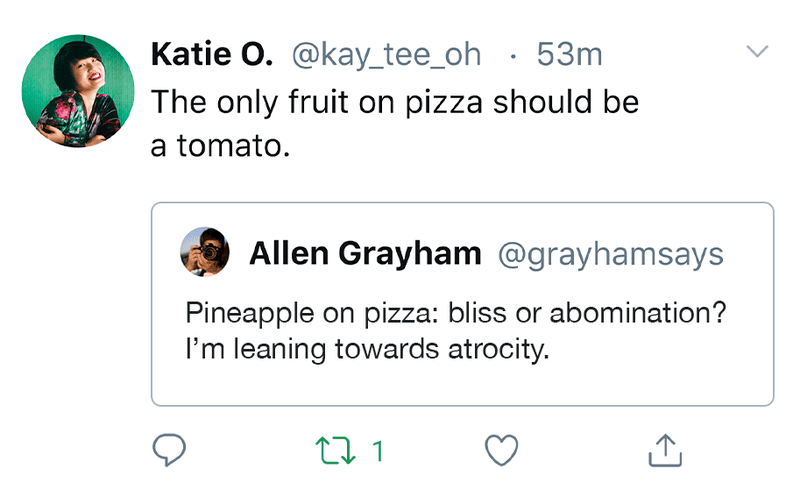Open the 53m timestamp link
Image resolution: width=800 pixels, height=497 pixels.
coord(569,54)
